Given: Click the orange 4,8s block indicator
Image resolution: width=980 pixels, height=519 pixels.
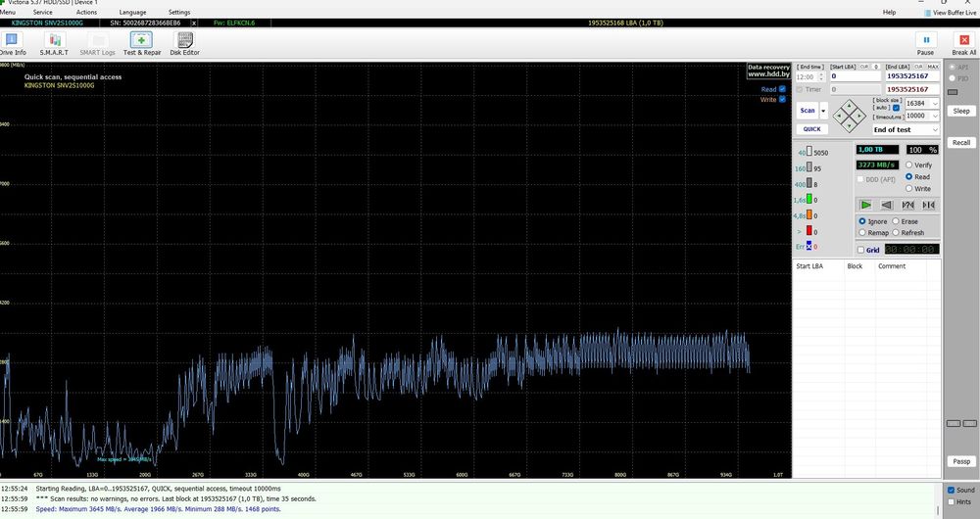Looking at the screenshot, I should (809, 214).
